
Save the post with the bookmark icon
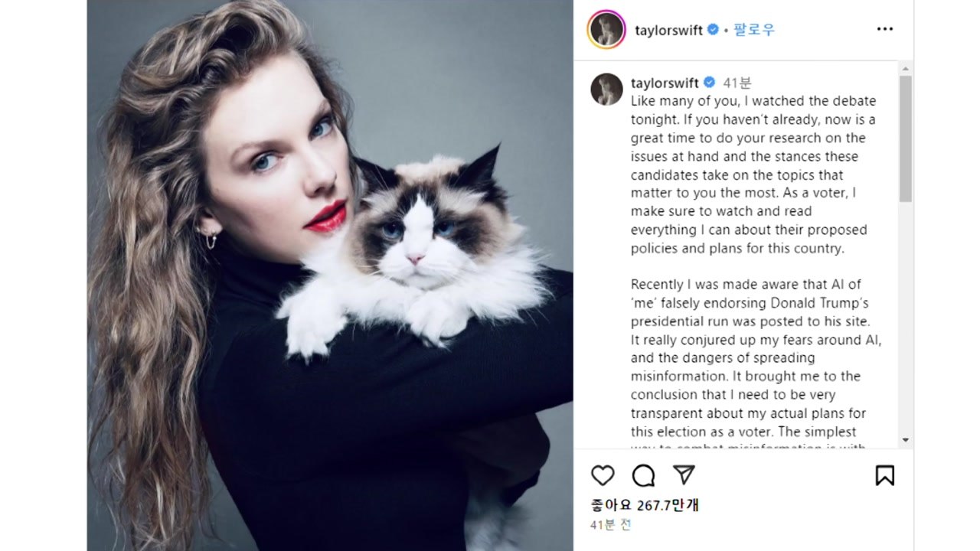click(884, 475)
